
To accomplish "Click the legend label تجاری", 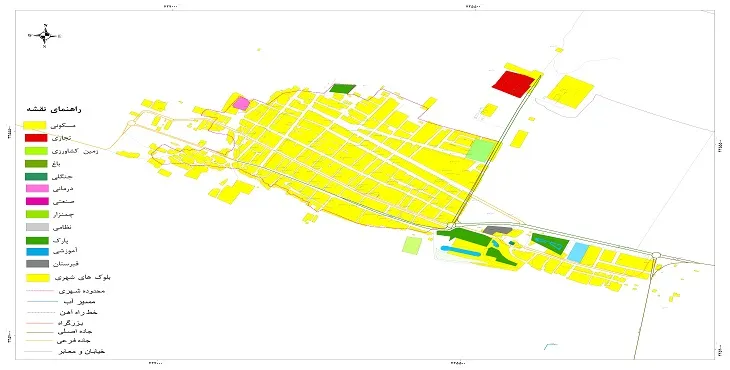I will (x=61, y=138).
